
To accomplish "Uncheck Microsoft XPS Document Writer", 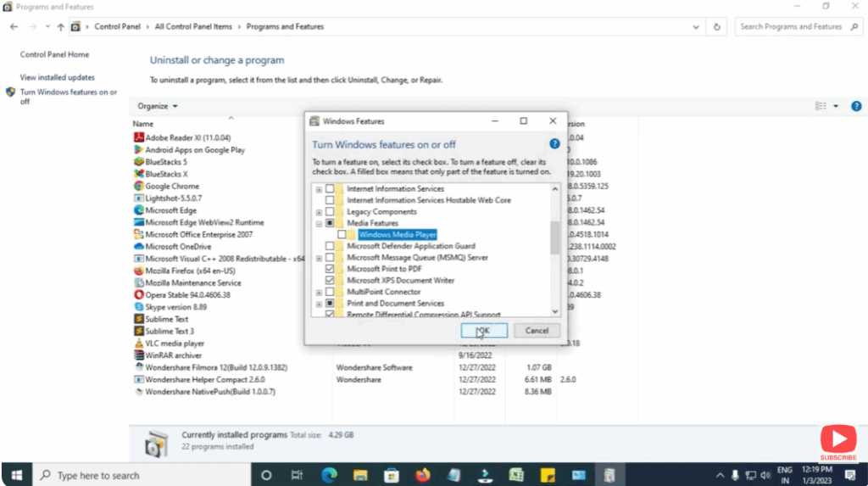I will [x=330, y=281].
